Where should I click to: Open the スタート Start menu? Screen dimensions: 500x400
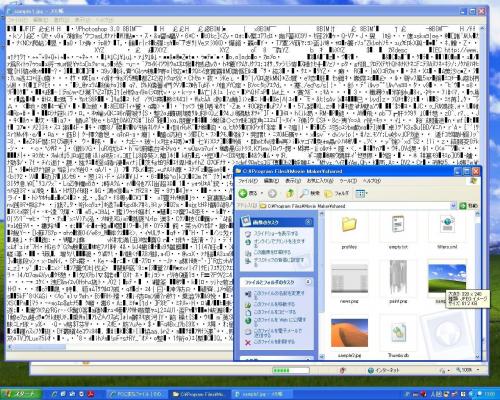coord(20,394)
